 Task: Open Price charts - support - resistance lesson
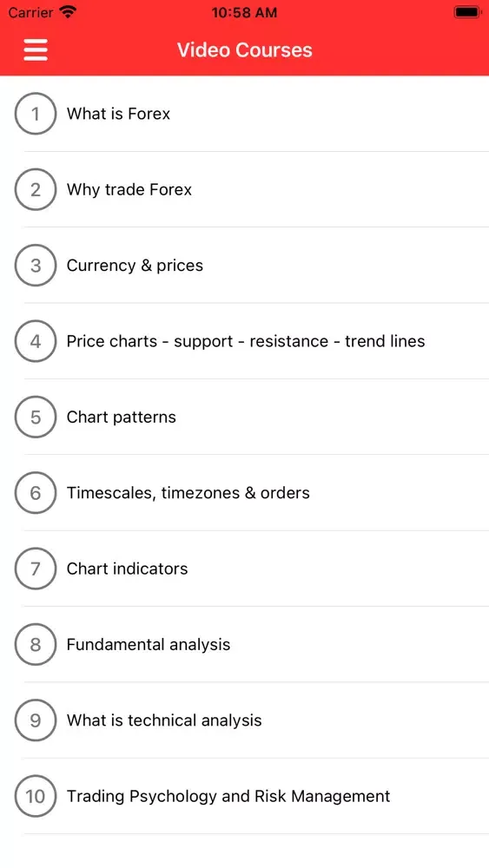[244, 341]
